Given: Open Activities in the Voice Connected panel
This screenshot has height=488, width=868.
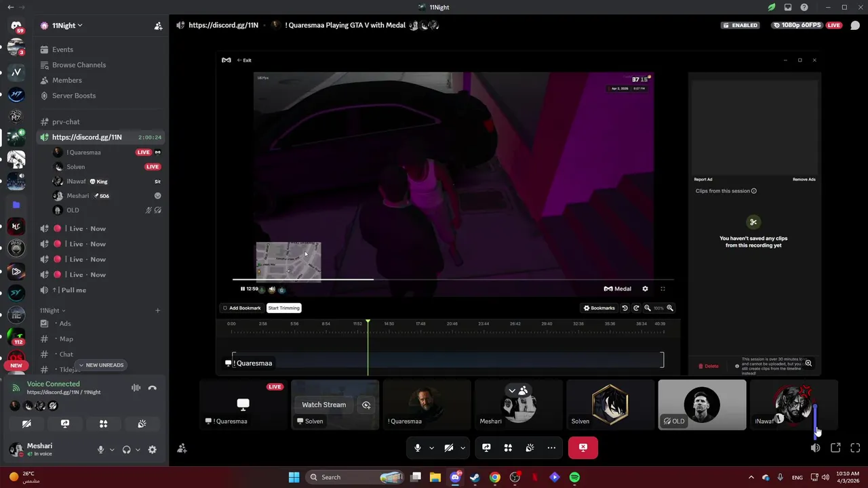Looking at the screenshot, I should (x=103, y=424).
